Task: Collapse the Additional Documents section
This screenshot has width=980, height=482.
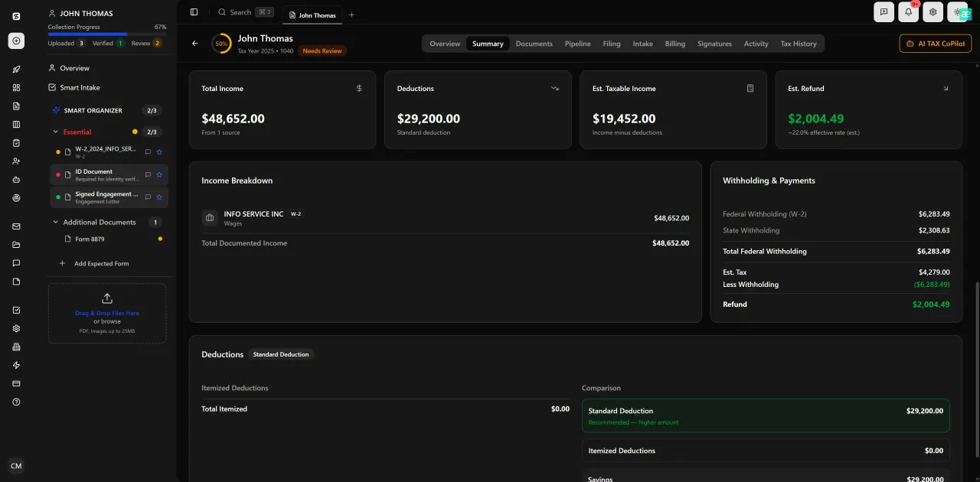Action: 55,223
